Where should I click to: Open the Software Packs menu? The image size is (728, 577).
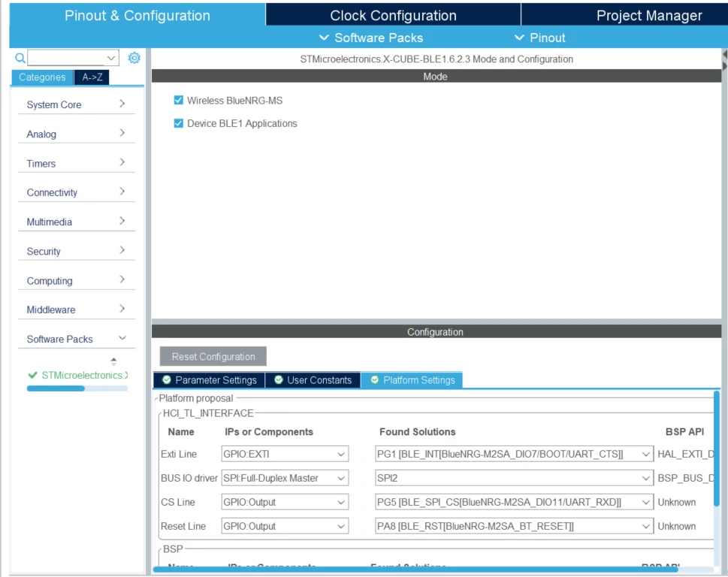click(x=371, y=38)
